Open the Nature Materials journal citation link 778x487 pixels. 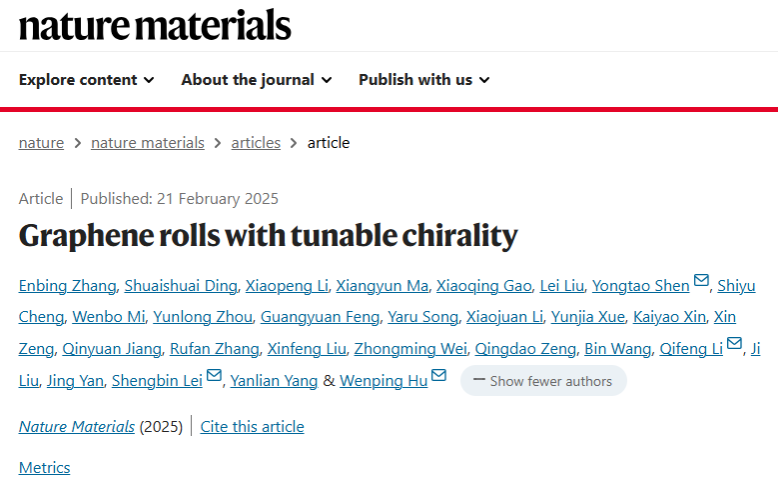click(x=77, y=427)
